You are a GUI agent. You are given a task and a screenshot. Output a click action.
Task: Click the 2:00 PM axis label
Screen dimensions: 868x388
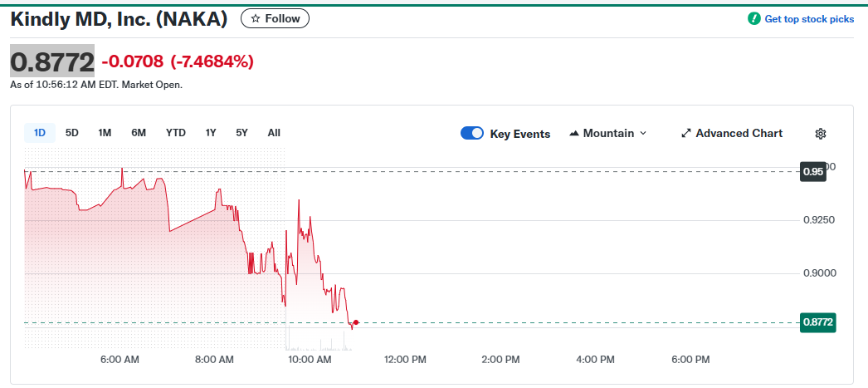click(x=500, y=360)
